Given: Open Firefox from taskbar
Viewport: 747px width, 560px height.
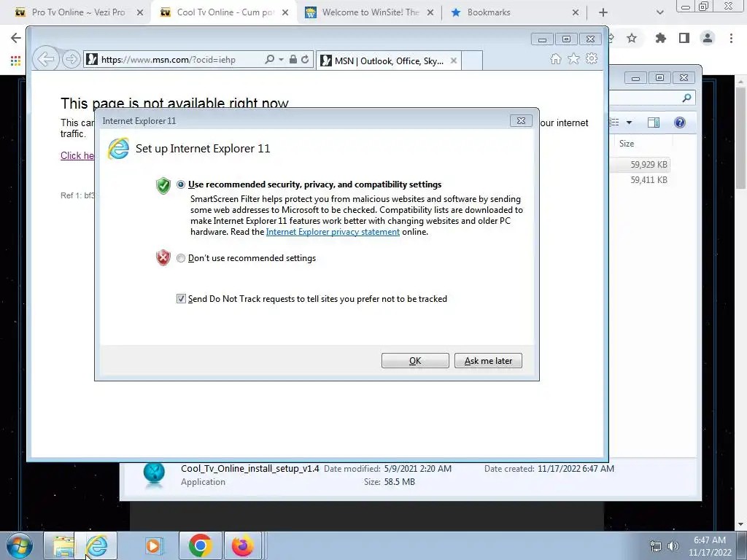Looking at the screenshot, I should pyautogui.click(x=242, y=545).
